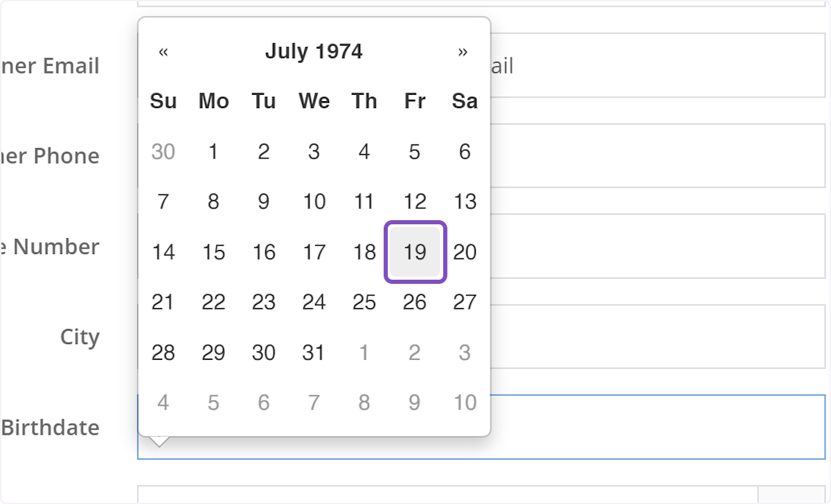Navigate to previous month using left arrow
The image size is (831, 504).
point(163,51)
